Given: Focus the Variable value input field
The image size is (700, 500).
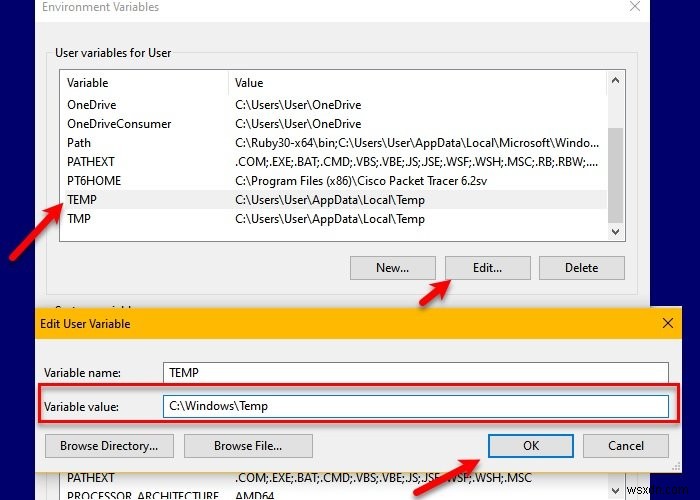Looking at the screenshot, I should (416, 406).
